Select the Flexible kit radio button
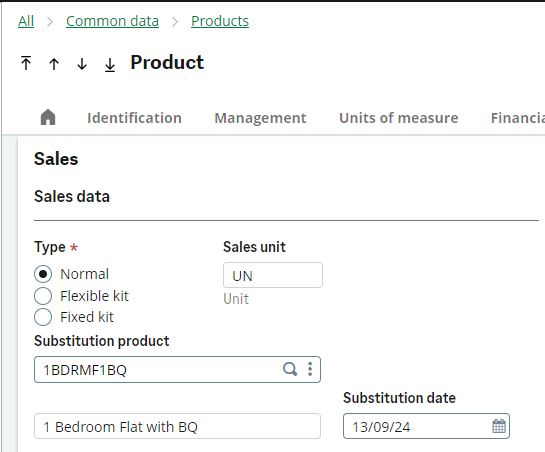This screenshot has width=545, height=452. (x=43, y=296)
